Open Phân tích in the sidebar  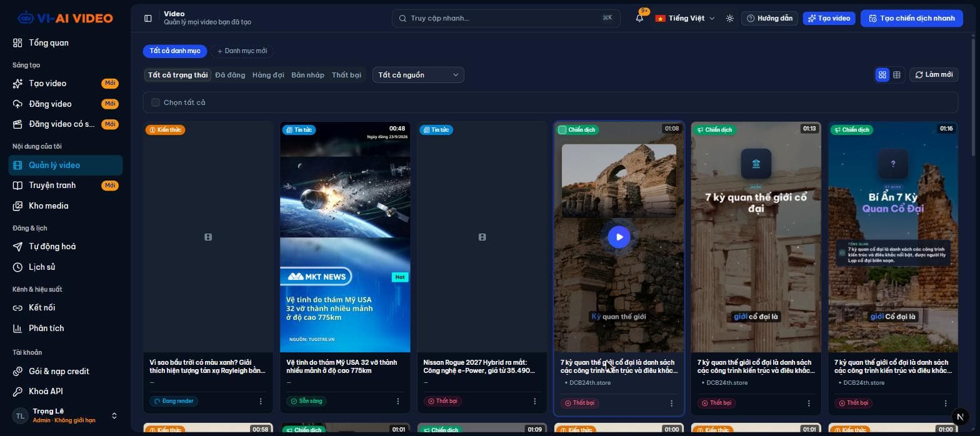[x=66, y=328]
